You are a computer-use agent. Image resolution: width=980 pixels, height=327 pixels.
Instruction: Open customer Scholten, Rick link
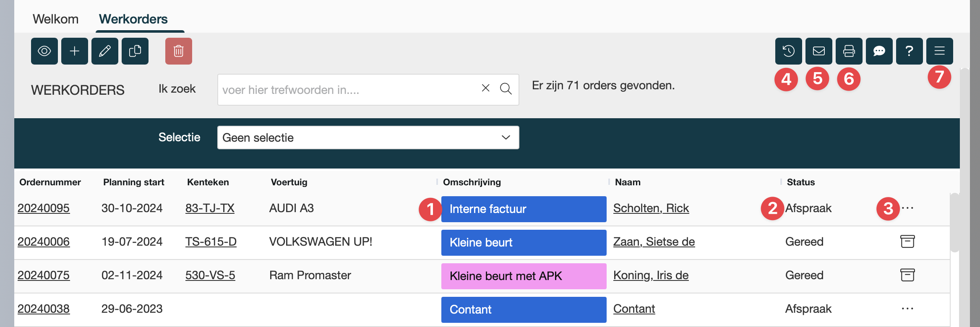click(651, 208)
